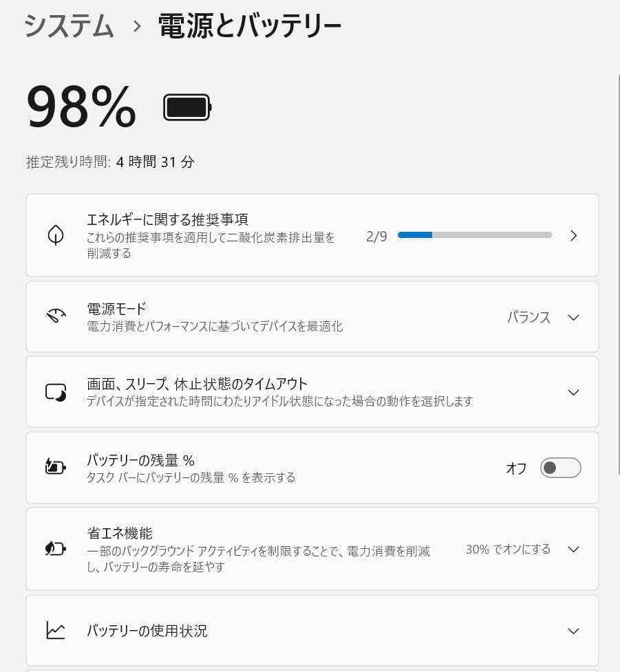This screenshot has height=672, width=620.
Task: Click the large battery status icon
Action: tap(187, 107)
